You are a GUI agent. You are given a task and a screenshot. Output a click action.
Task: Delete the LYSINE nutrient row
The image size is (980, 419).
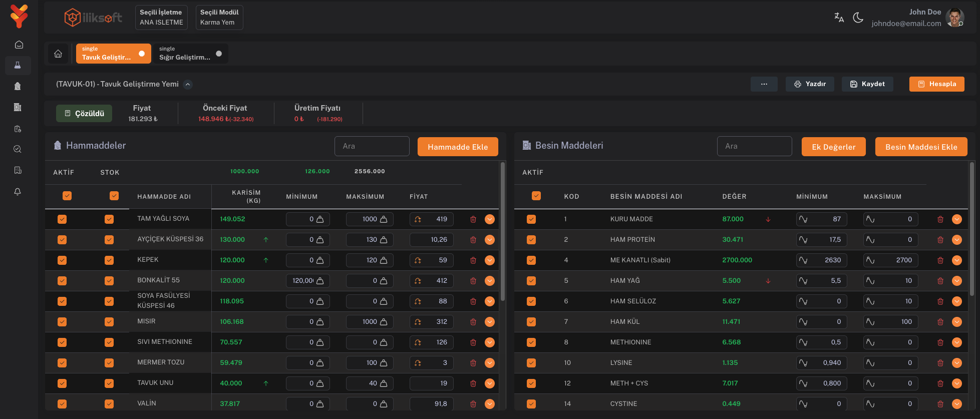[x=940, y=363]
